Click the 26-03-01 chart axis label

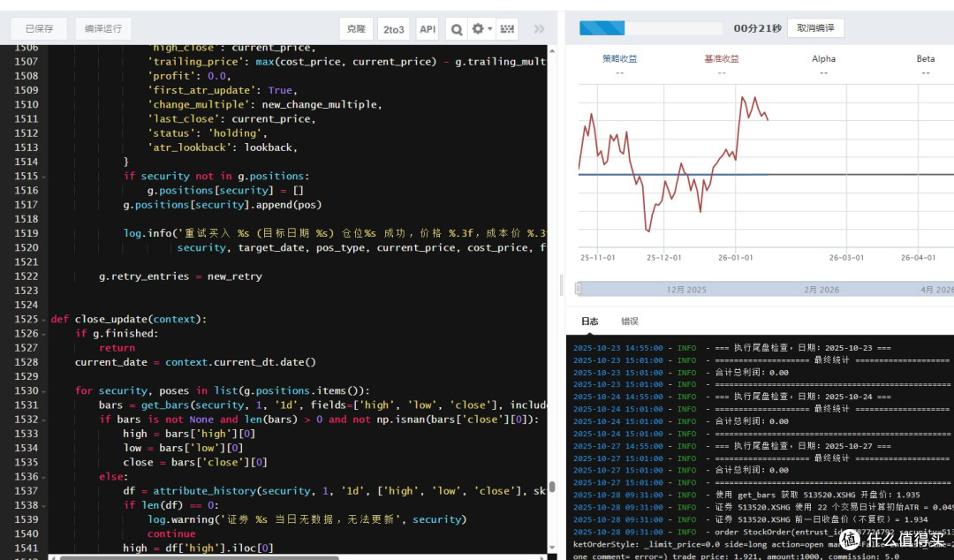(846, 258)
